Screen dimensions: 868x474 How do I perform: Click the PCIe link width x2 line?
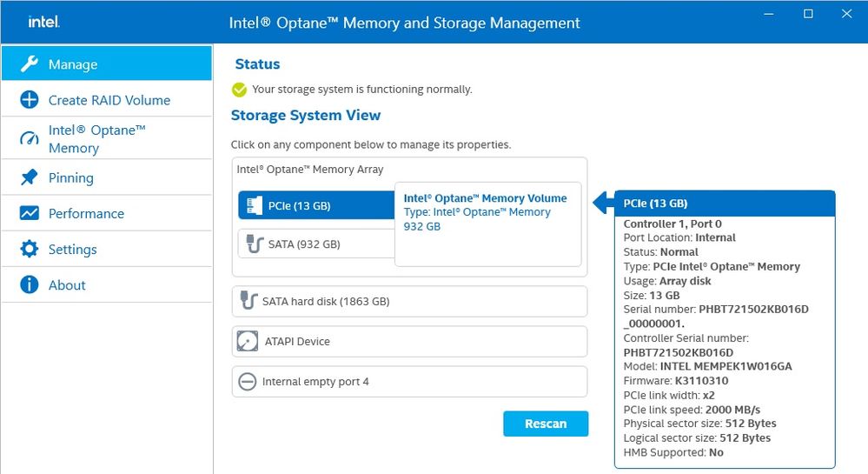pos(669,395)
